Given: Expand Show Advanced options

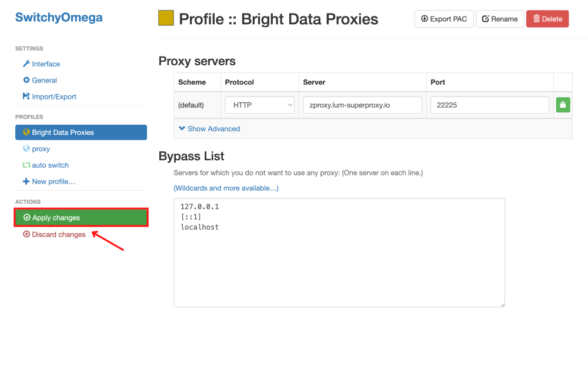Looking at the screenshot, I should pyautogui.click(x=213, y=128).
